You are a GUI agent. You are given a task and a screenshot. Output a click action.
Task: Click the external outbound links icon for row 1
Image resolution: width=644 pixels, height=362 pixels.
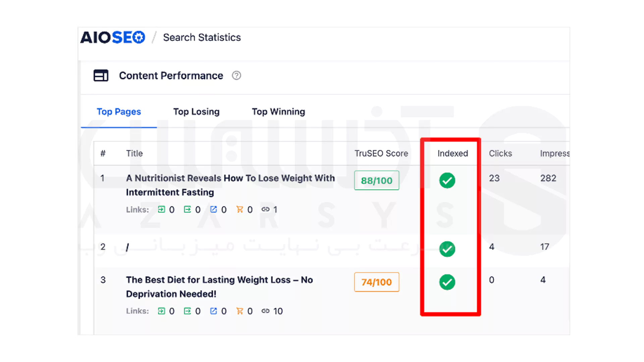tap(188, 209)
